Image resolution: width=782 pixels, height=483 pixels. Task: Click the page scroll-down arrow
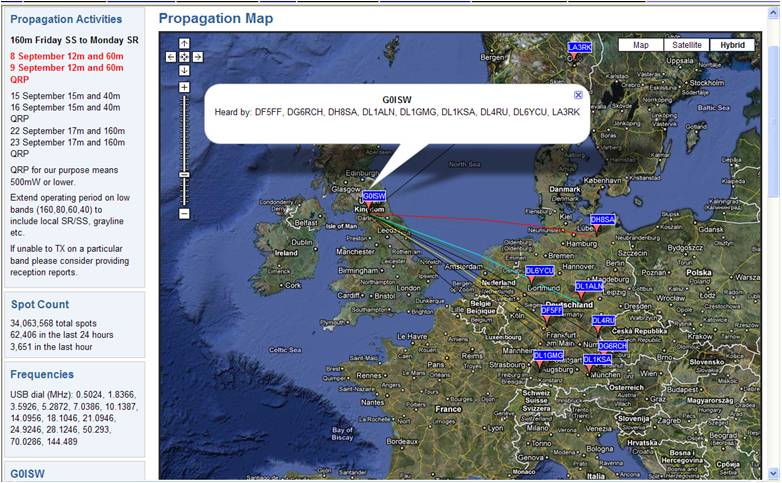[x=774, y=474]
